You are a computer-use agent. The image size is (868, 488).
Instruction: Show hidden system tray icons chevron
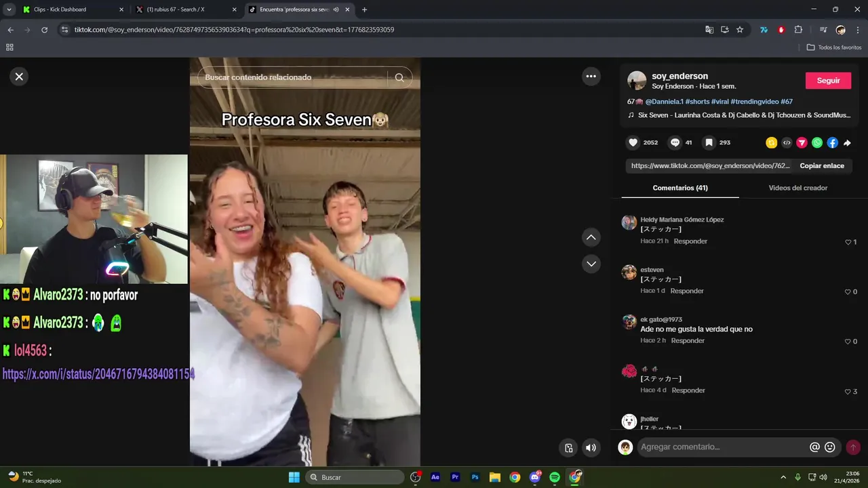(783, 477)
